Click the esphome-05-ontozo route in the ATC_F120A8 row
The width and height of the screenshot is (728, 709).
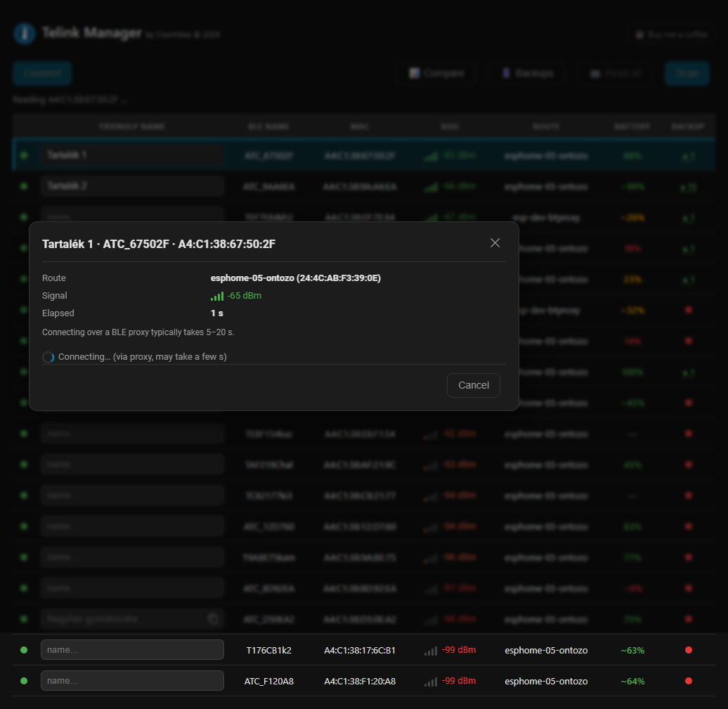tap(546, 681)
